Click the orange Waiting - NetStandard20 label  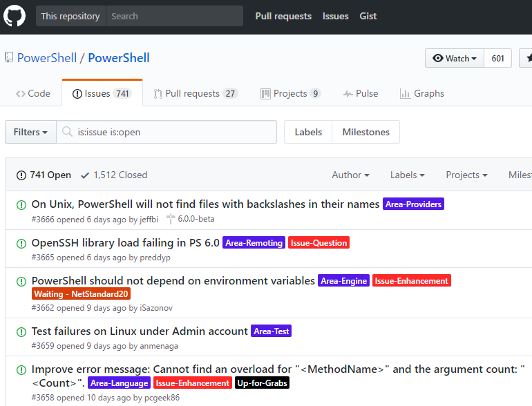(x=80, y=294)
